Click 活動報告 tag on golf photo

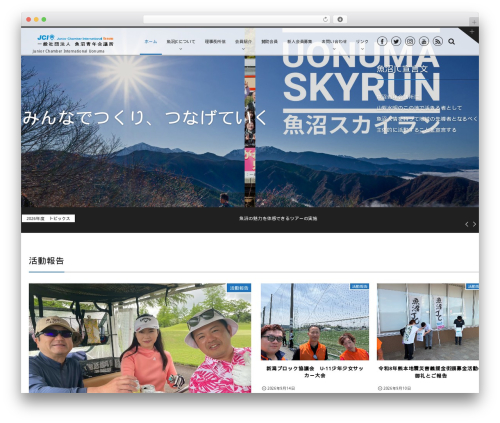(x=239, y=288)
